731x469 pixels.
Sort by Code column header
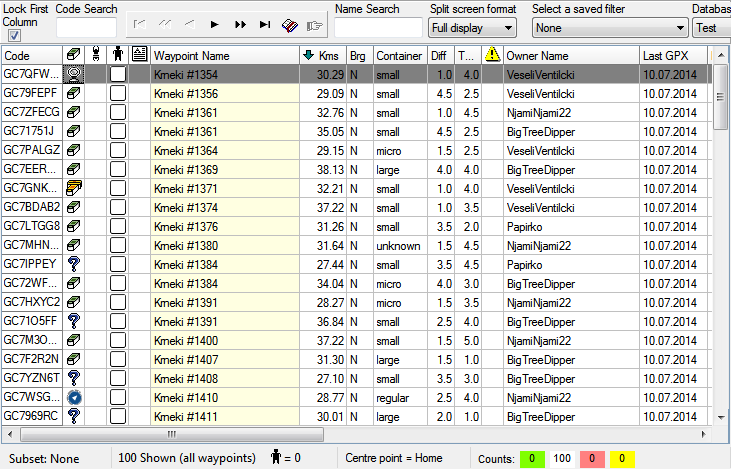pyautogui.click(x=32, y=55)
